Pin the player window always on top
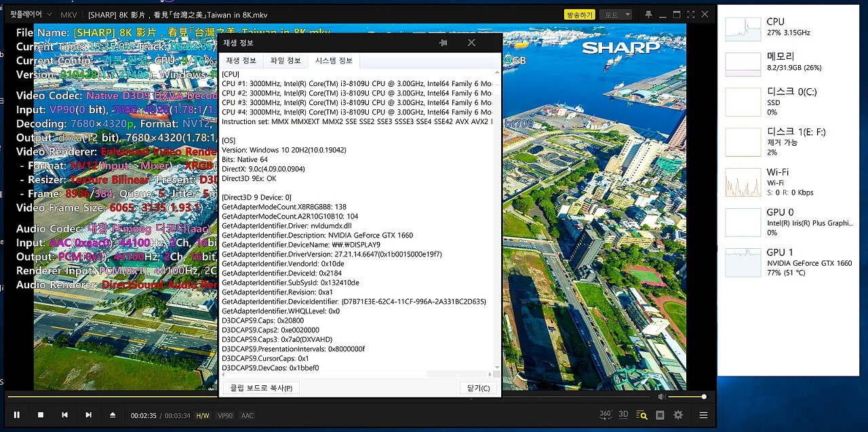868x432 pixels. point(648,14)
